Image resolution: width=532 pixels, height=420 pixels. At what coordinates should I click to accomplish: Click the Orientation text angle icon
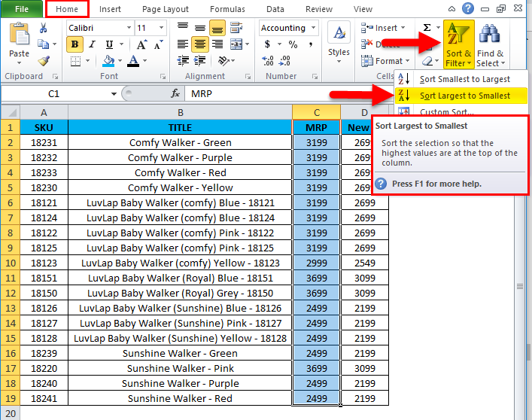223,61
